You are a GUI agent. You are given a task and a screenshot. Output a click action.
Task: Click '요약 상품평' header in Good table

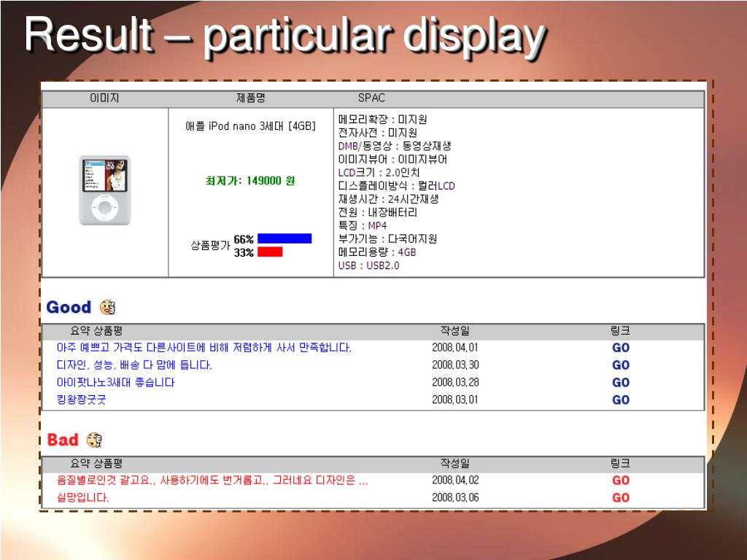pos(97,331)
